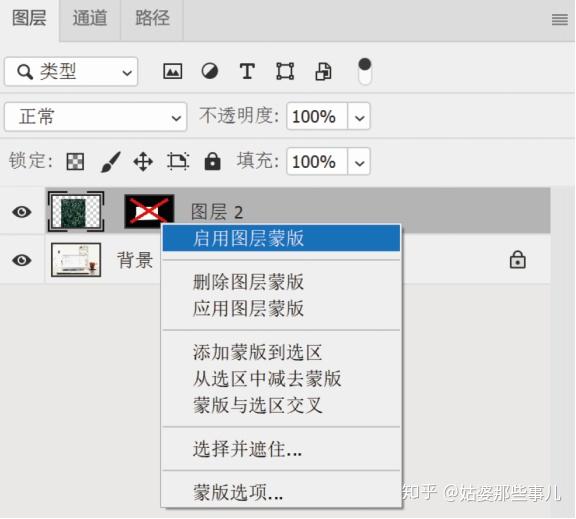Click the 背景 layer name

135,260
